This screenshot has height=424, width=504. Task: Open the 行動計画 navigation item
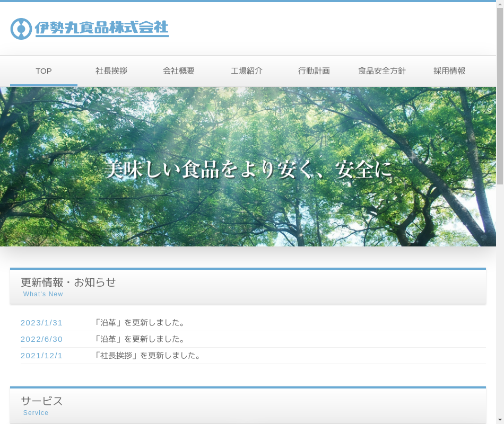(314, 71)
